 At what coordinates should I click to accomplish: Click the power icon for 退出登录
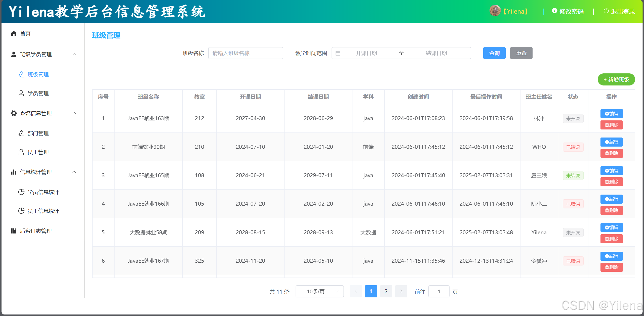pyautogui.click(x=606, y=11)
